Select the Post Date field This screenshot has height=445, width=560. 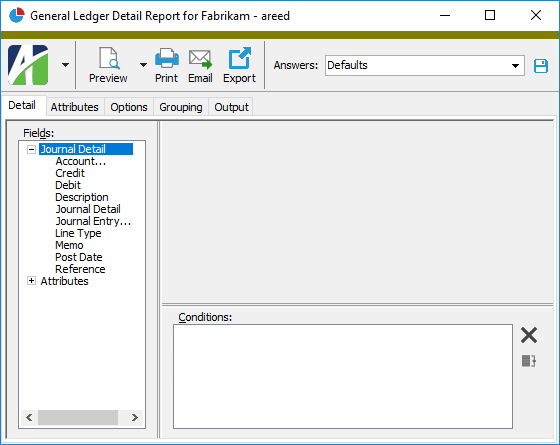point(79,257)
